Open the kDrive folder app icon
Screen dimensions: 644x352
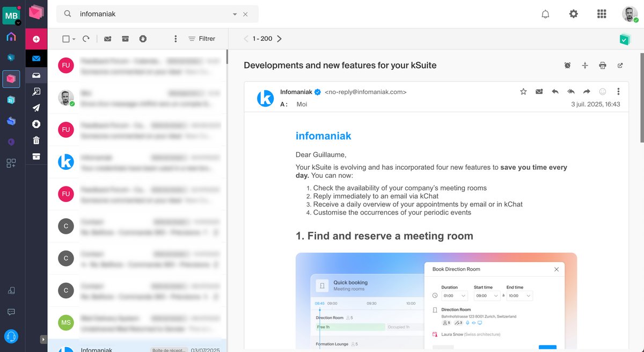click(x=11, y=121)
